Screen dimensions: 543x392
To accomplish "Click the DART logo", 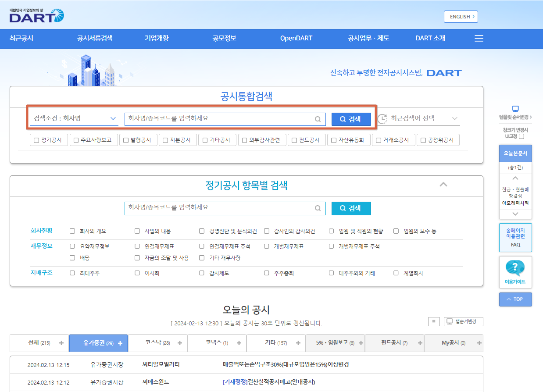I will (36, 16).
